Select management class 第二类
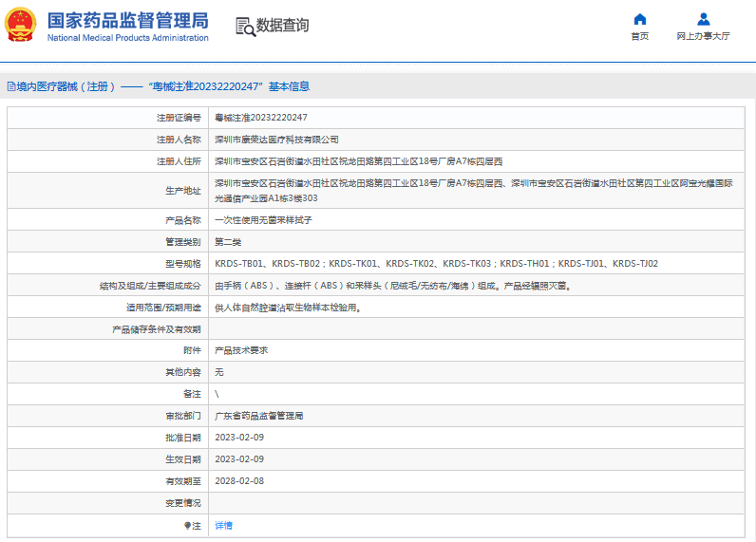756x542 pixels. [228, 242]
